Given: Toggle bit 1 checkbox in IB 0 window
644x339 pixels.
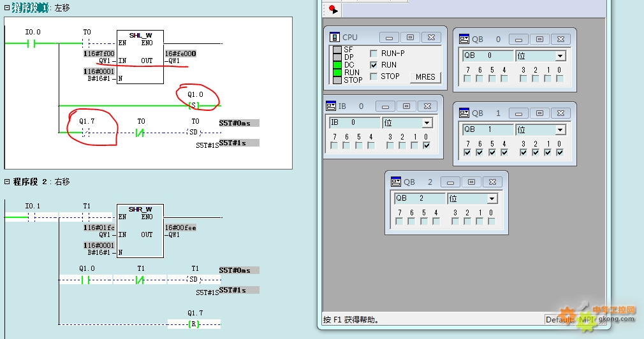Looking at the screenshot, I should (x=414, y=145).
